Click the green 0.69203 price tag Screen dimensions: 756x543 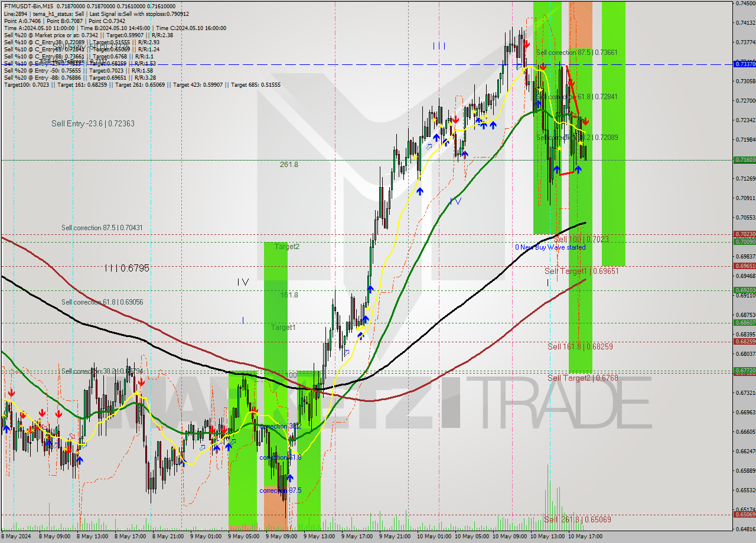click(744, 290)
